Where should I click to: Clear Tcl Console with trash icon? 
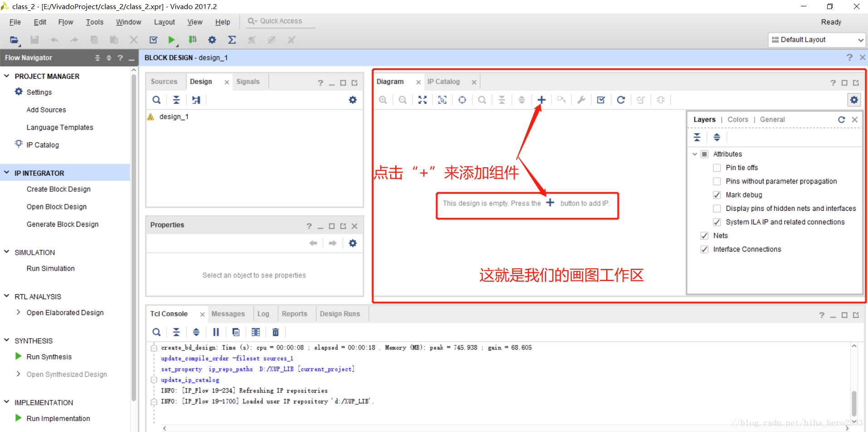pos(275,332)
